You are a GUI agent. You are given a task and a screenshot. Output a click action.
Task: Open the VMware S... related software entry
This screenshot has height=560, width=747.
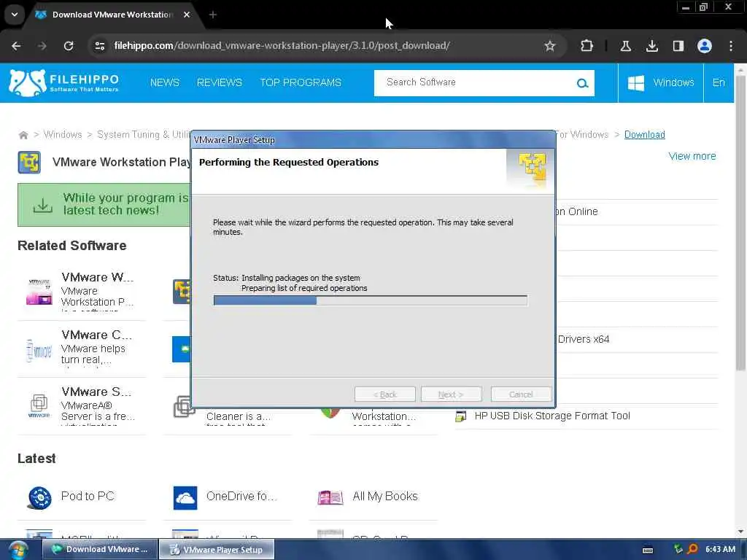(x=96, y=392)
